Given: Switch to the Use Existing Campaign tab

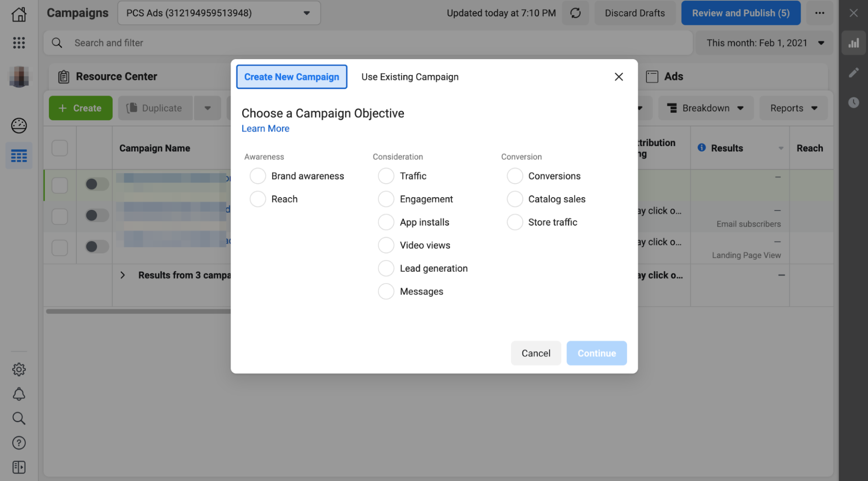Looking at the screenshot, I should click(409, 77).
